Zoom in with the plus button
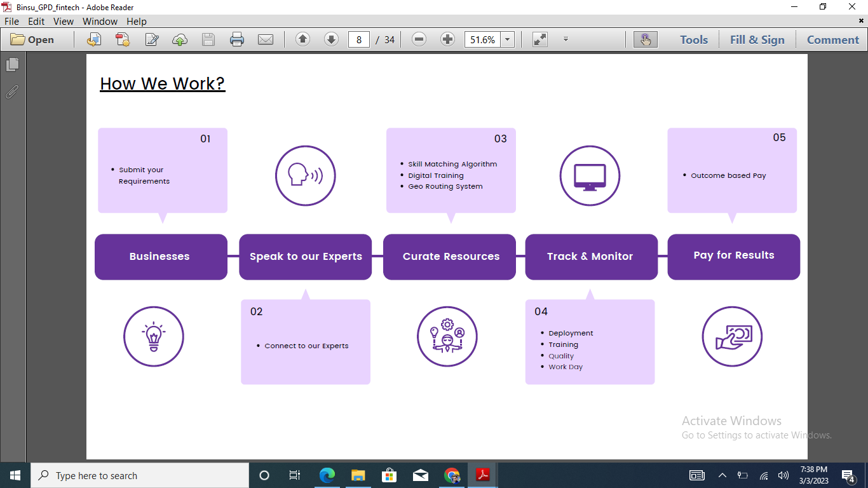The width and height of the screenshot is (868, 488). 447,39
